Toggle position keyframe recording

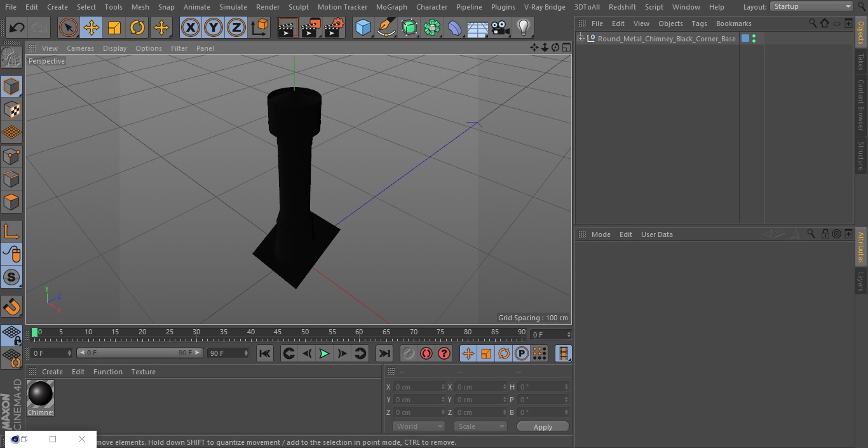468,353
